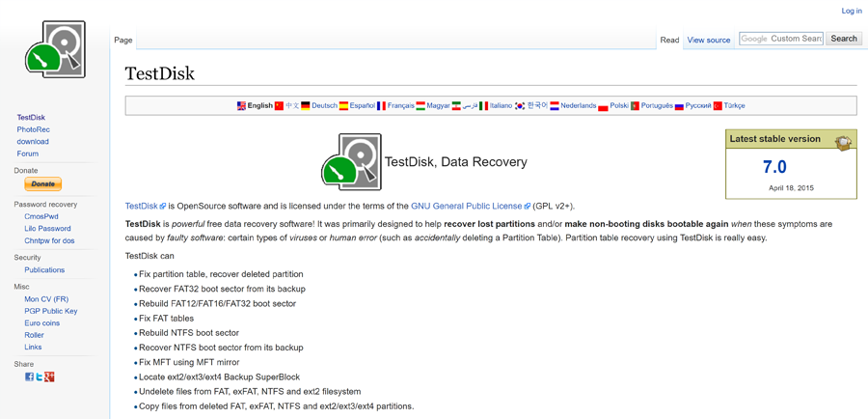
Task: Share the page via the Facebook icon
Action: [x=29, y=377]
